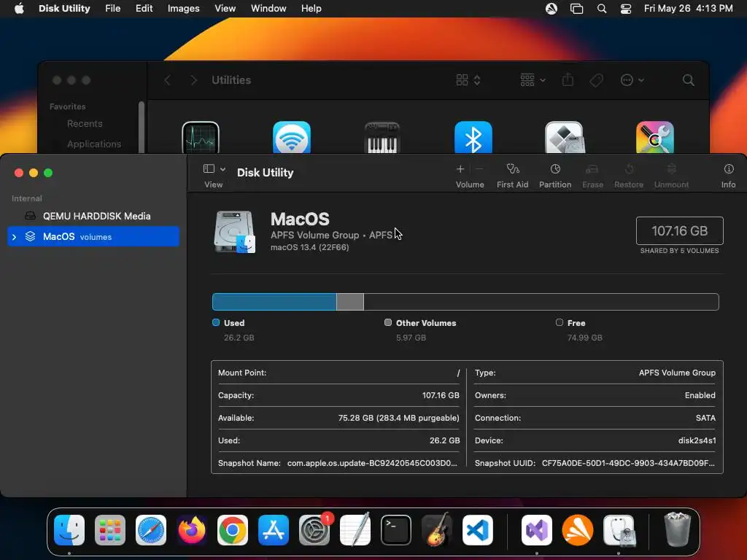Image resolution: width=747 pixels, height=560 pixels.
Task: Click the disk2s4s1 device value
Action: (697, 440)
